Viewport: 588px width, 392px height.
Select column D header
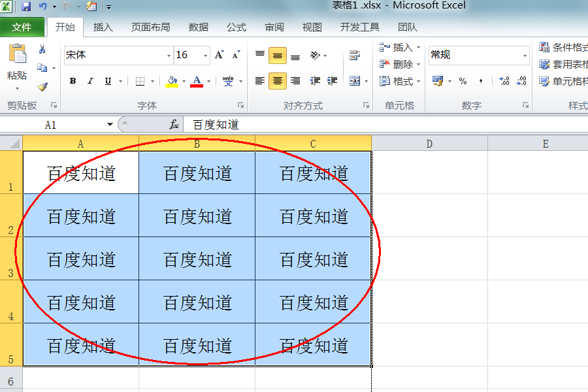click(x=429, y=144)
